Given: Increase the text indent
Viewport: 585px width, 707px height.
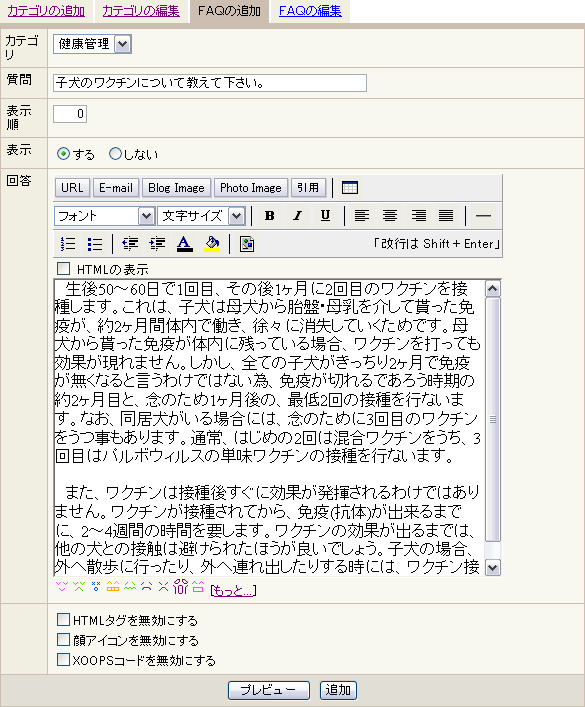Looking at the screenshot, I should coord(157,244).
